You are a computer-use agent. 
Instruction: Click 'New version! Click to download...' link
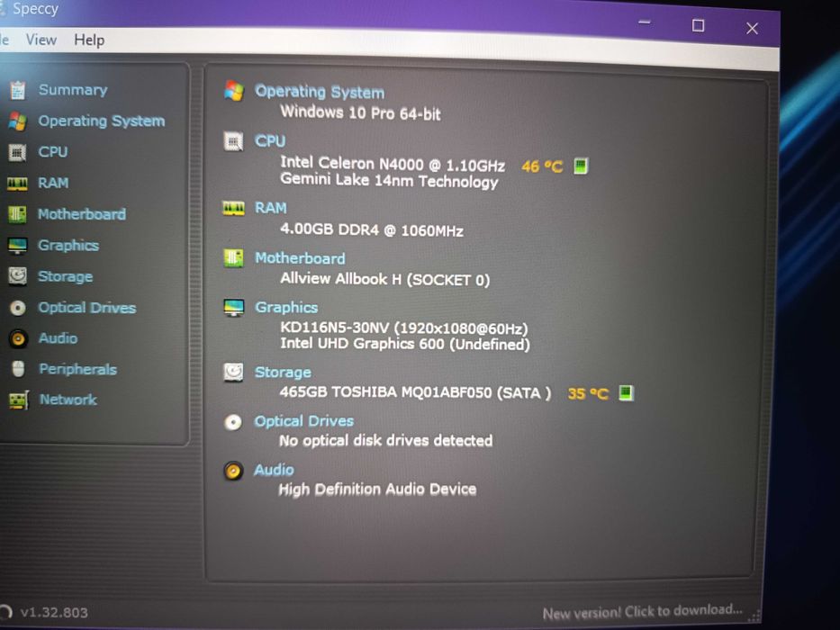642,611
